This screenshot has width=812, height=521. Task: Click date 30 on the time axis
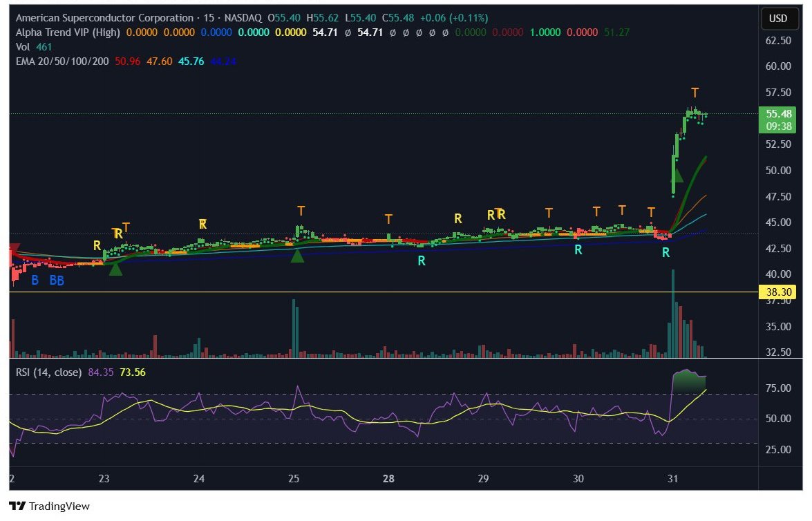coord(578,479)
